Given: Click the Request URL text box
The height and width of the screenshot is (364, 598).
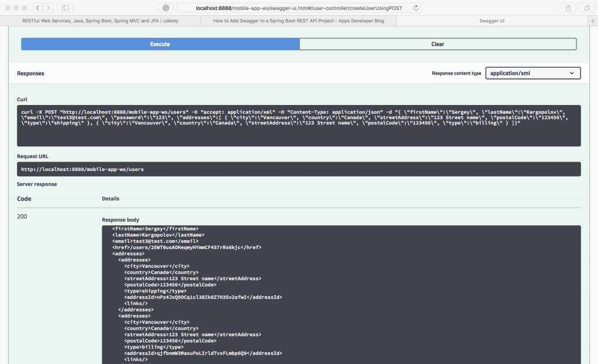Looking at the screenshot, I should (299, 169).
